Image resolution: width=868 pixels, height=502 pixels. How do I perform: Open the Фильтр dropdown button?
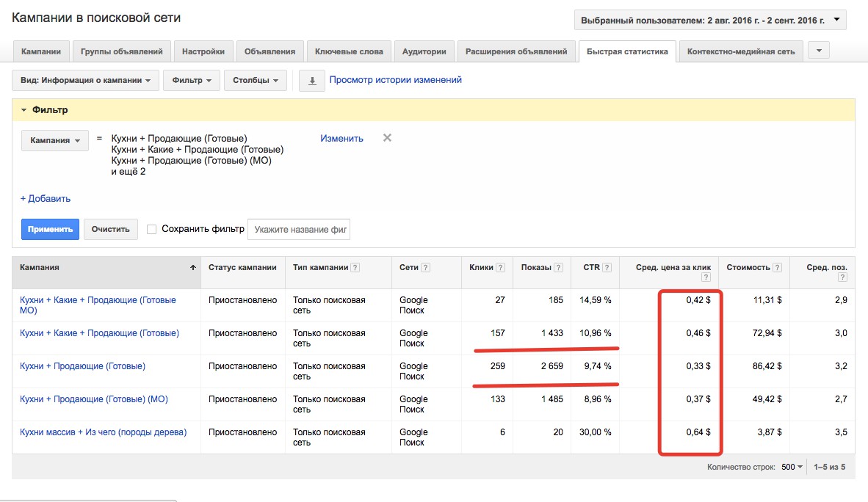tap(191, 81)
